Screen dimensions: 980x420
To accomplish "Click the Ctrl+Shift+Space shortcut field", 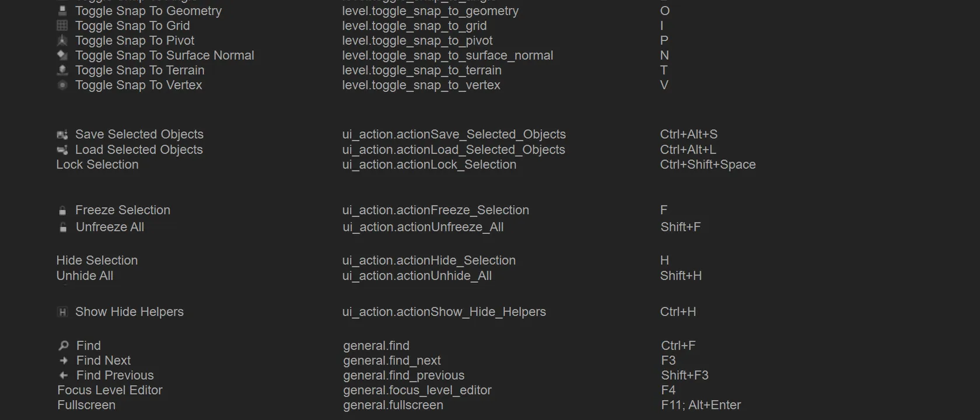I will 708,164.
